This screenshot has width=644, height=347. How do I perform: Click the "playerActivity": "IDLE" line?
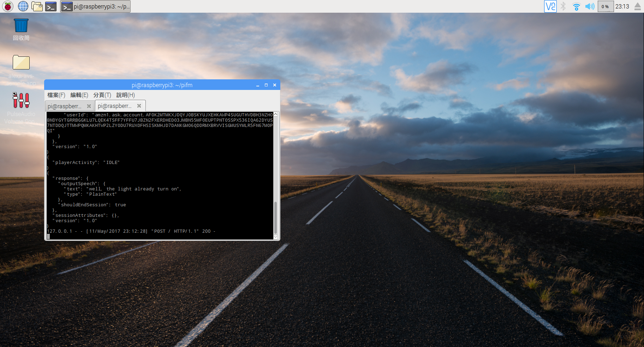pyautogui.click(x=86, y=163)
